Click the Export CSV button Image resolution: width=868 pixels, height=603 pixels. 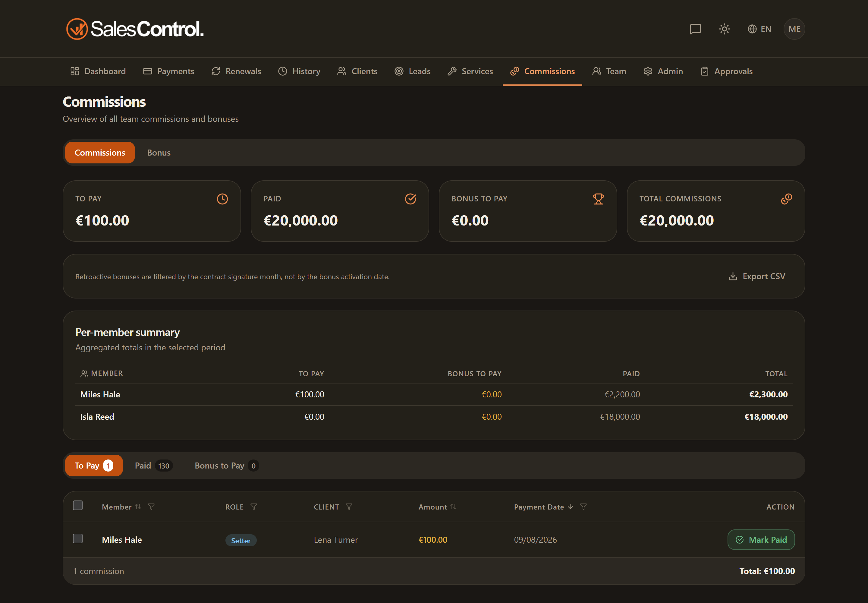(756, 276)
